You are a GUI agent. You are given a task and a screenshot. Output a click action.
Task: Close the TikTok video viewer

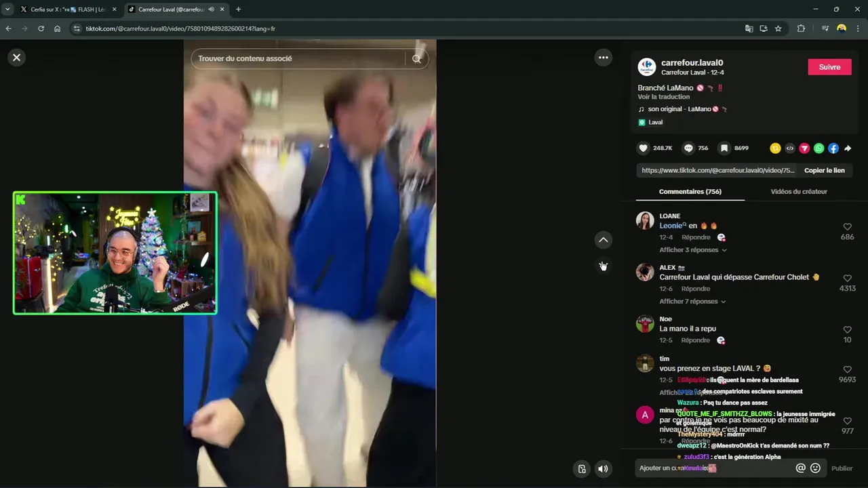(x=17, y=58)
